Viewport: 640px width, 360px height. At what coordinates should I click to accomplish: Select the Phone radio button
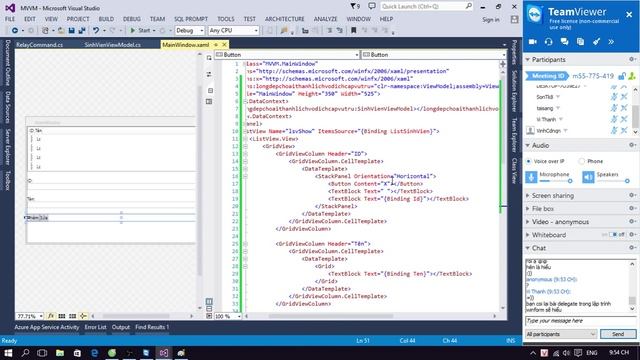coord(582,161)
